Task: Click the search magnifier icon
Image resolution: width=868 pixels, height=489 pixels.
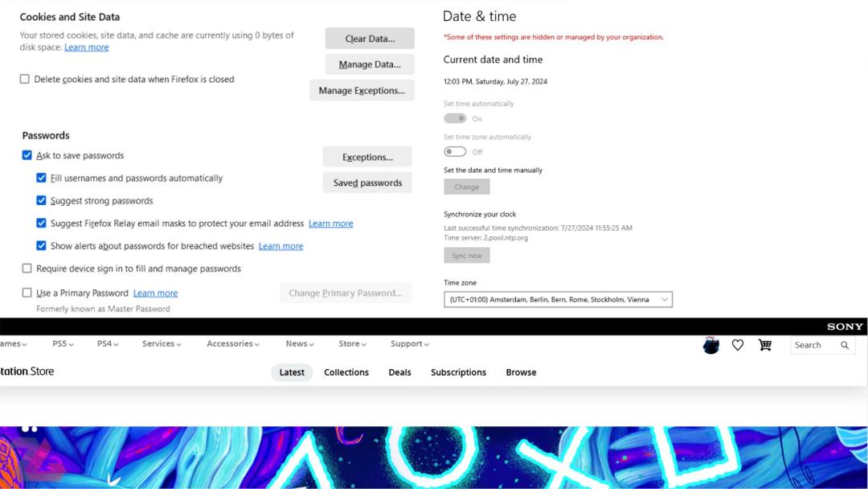Action: coord(844,345)
